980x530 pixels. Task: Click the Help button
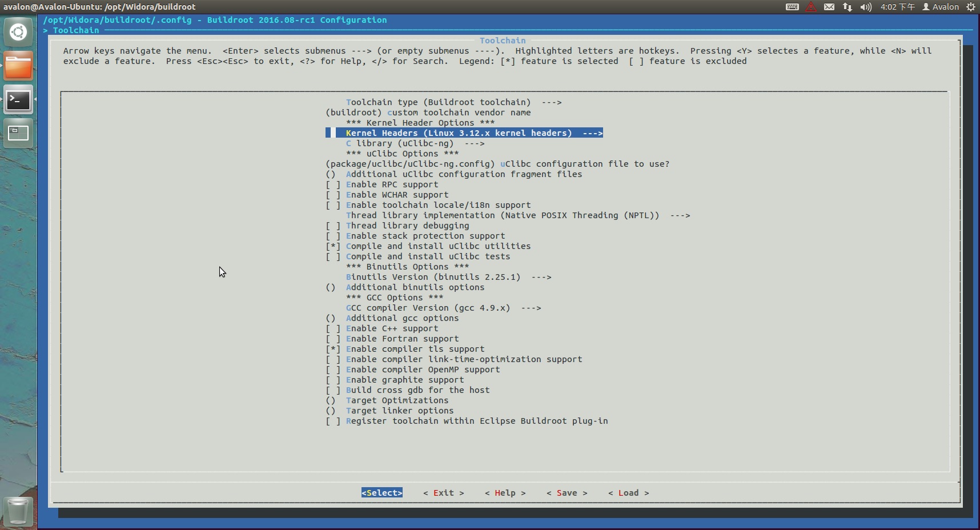[x=505, y=493]
